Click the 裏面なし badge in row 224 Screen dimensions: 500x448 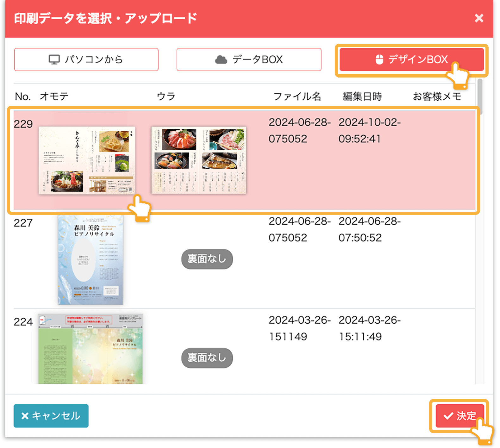click(x=207, y=358)
